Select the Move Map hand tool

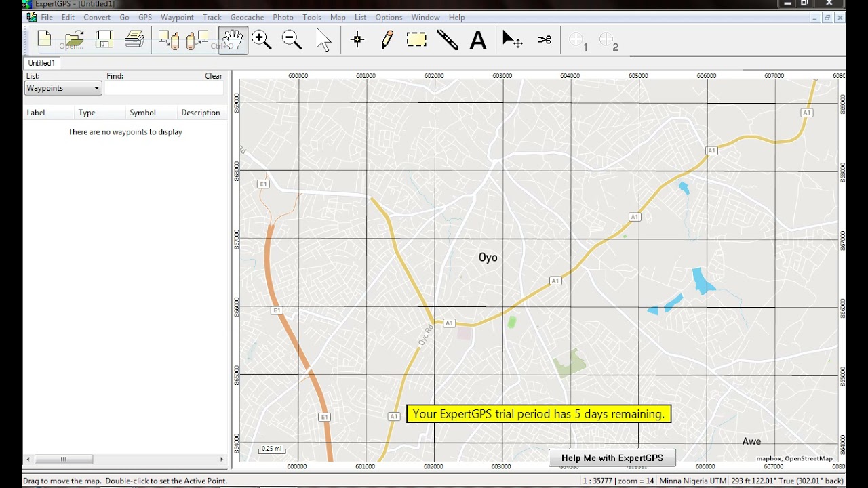click(233, 40)
